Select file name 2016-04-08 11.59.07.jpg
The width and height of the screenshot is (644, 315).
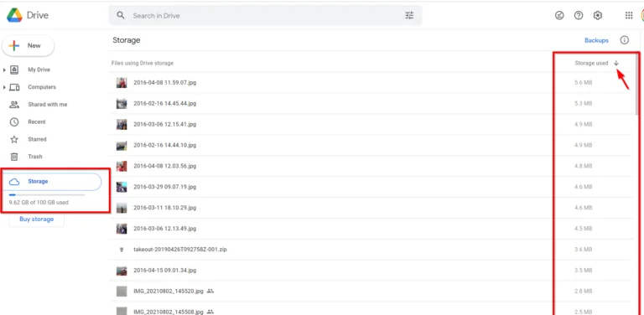coord(164,82)
